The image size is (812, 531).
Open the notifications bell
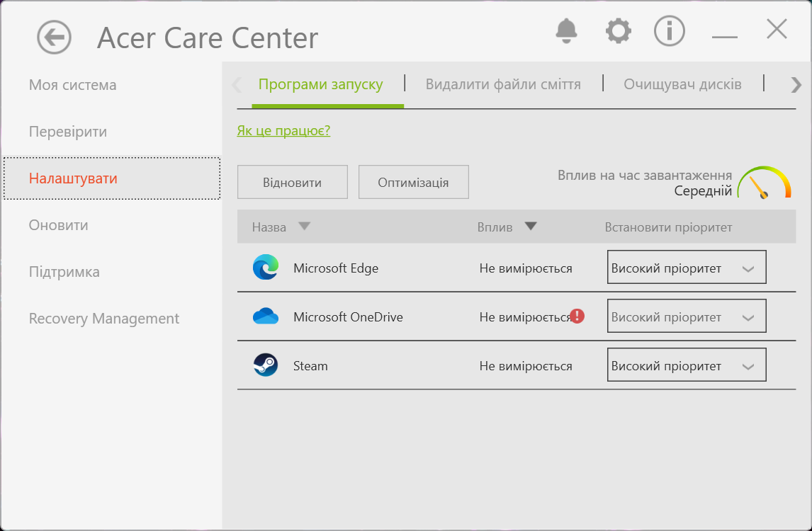pyautogui.click(x=566, y=30)
